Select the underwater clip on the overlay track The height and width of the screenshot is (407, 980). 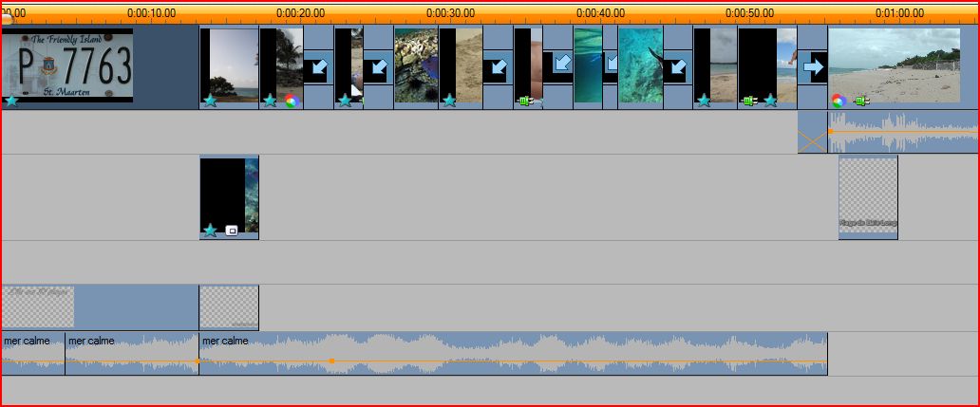(229, 197)
